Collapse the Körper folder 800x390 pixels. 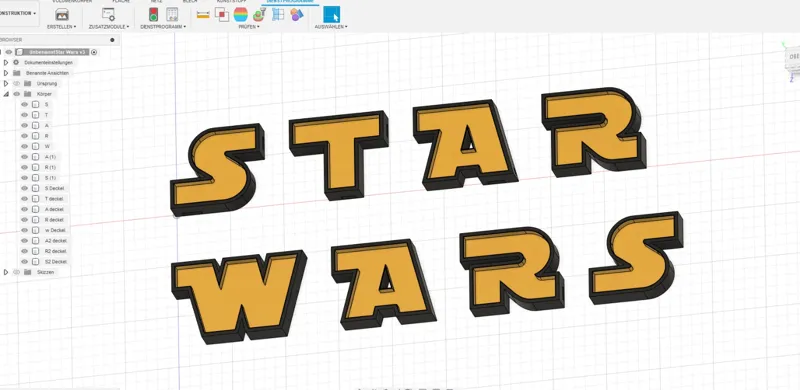tap(6, 94)
